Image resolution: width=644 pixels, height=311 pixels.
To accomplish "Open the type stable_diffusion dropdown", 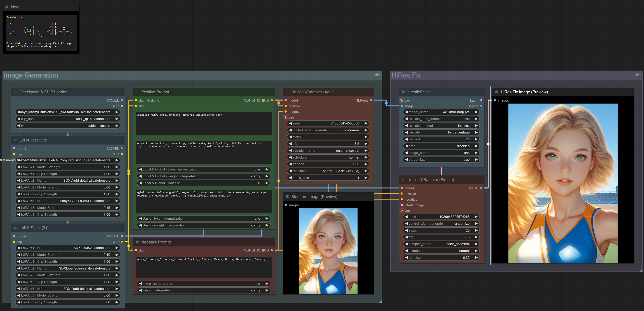I will coord(68,125).
